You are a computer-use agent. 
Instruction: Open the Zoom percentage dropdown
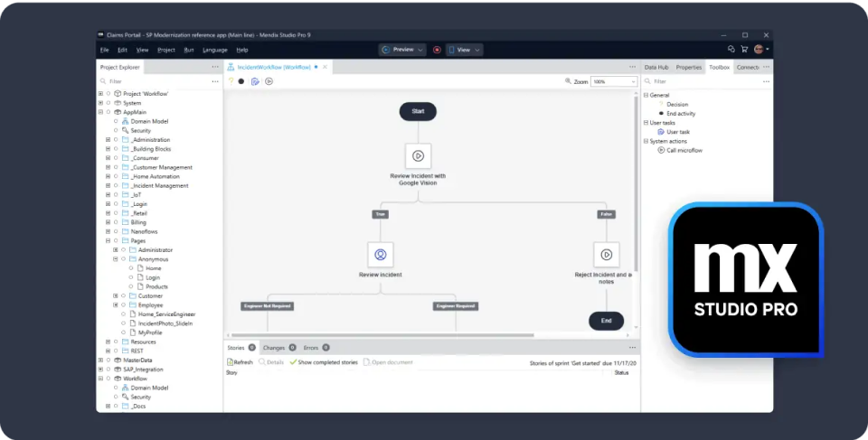614,81
